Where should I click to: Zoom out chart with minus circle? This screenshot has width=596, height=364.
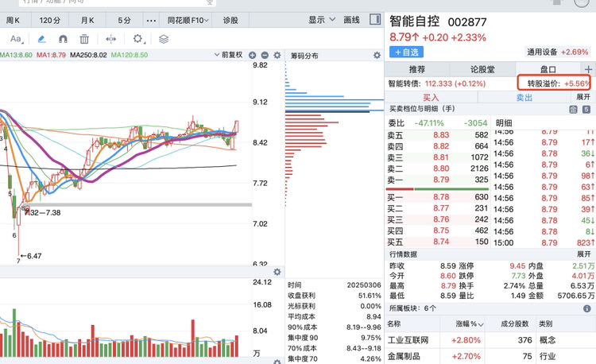coord(265,55)
